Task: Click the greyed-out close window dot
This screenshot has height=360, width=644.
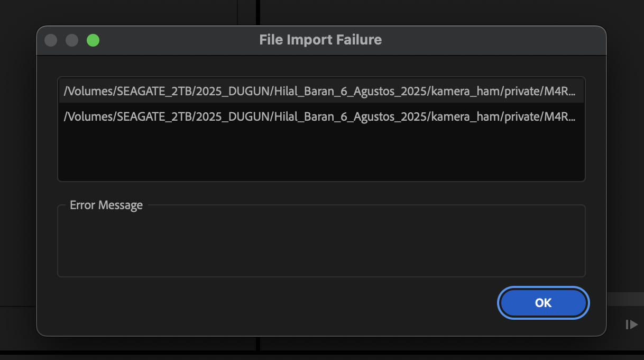Action: (x=51, y=40)
